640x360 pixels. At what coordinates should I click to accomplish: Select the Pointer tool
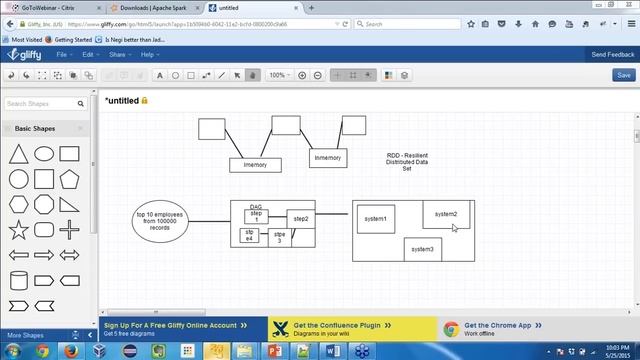[237, 76]
